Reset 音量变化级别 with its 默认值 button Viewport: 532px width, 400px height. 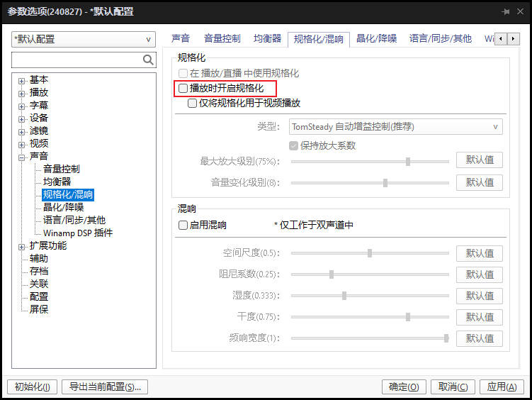[480, 183]
